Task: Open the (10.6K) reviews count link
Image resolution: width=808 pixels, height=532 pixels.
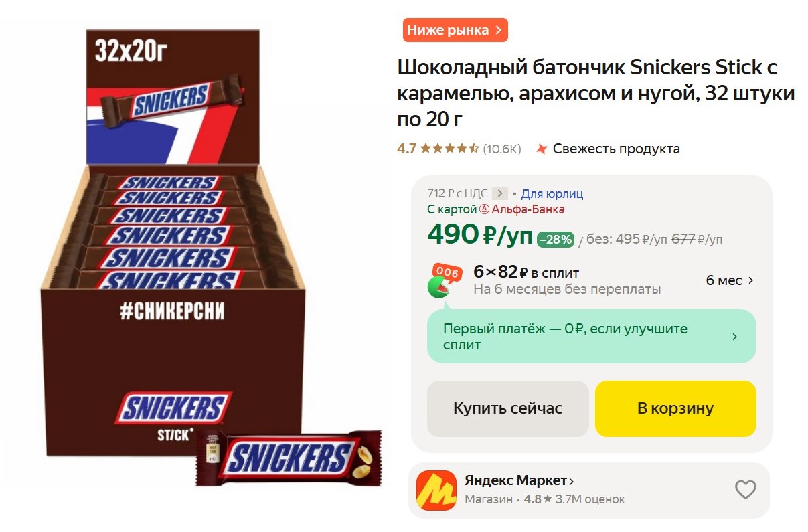Action: 502,149
